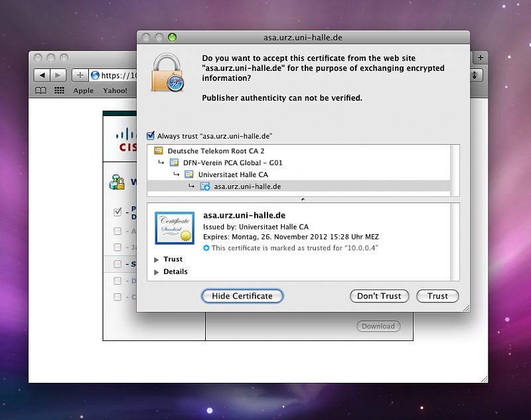Viewport: 531px width, 420px height.
Task: Click the "Issued by: Universitaet Halle CA" text
Action: [256, 227]
